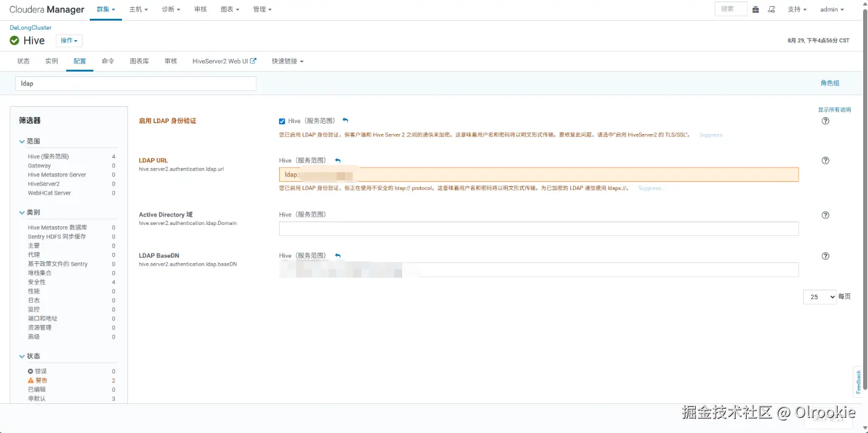Screen dimensions: 868x433
Task: Click the 角色组 link
Action: pos(830,83)
